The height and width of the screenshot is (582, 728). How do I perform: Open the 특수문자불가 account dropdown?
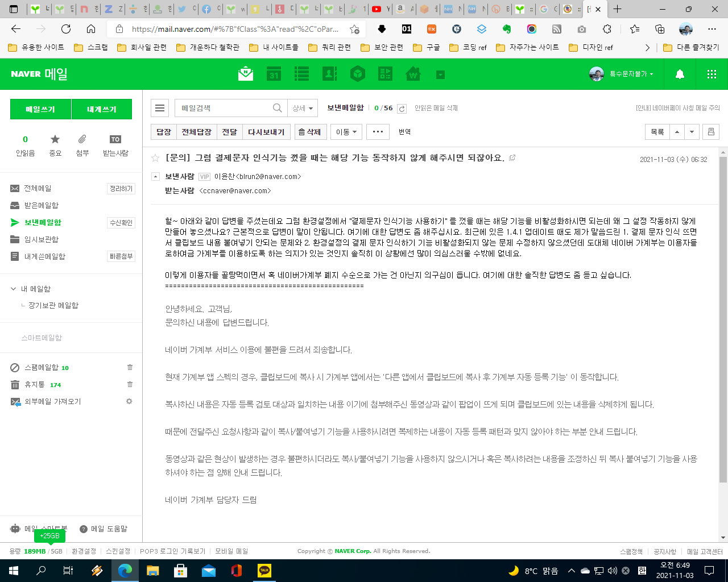tap(631, 74)
